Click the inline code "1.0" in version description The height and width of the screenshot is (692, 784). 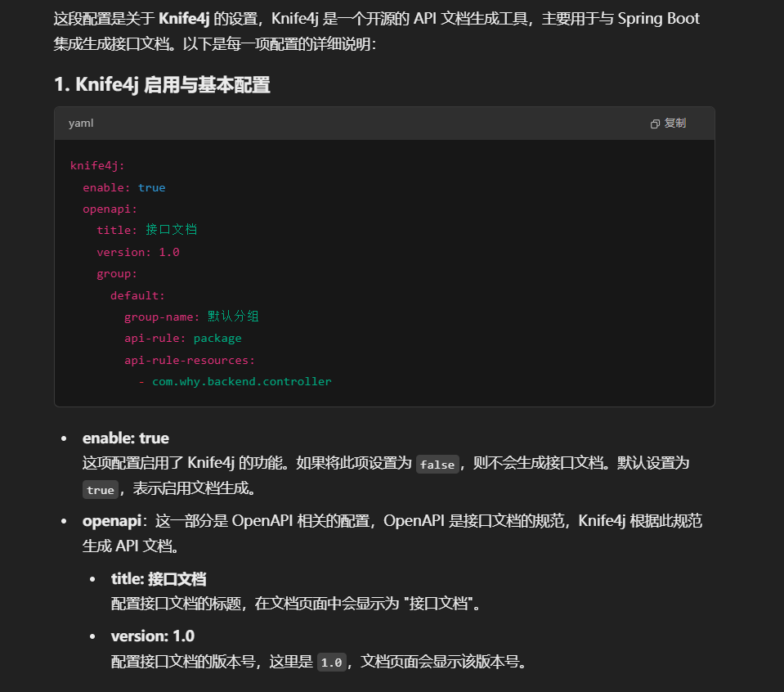[x=331, y=663]
